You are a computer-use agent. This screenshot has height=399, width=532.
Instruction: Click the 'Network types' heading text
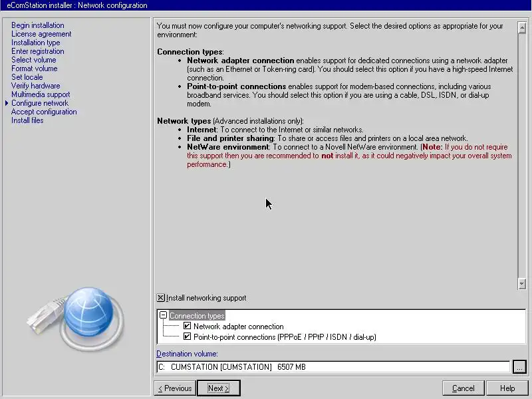pos(184,121)
